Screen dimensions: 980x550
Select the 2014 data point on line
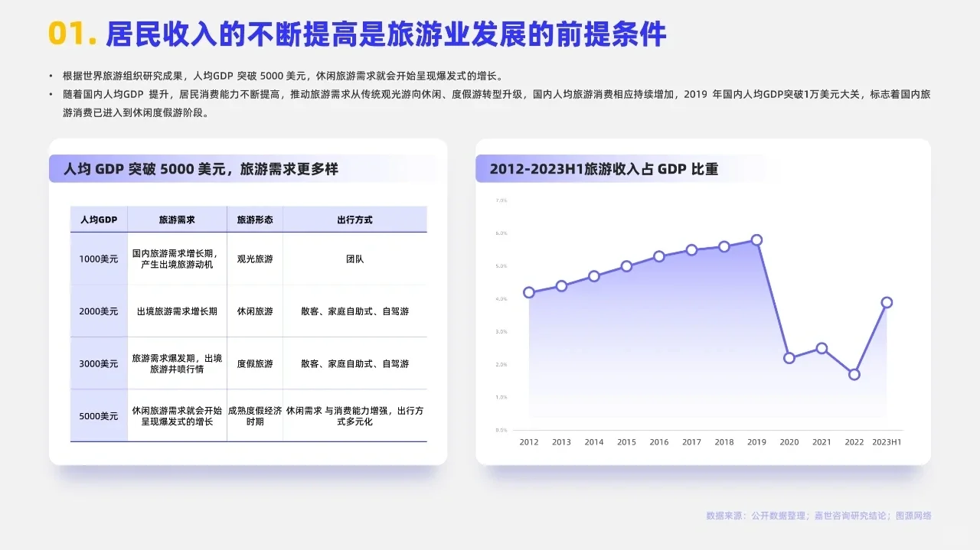pyautogui.click(x=593, y=276)
